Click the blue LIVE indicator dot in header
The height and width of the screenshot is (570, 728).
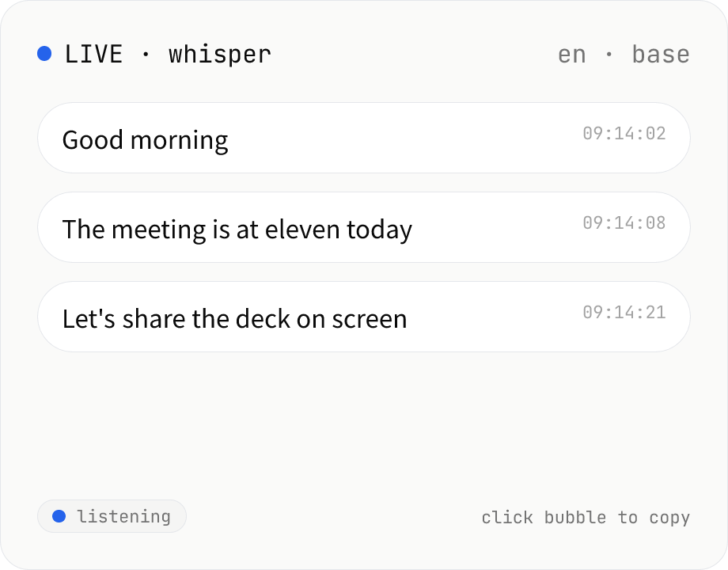44,53
